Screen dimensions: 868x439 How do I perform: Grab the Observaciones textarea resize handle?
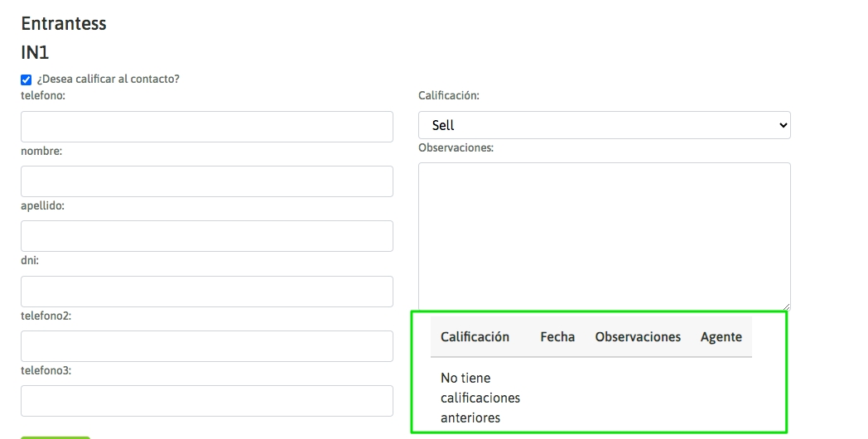[786, 306]
